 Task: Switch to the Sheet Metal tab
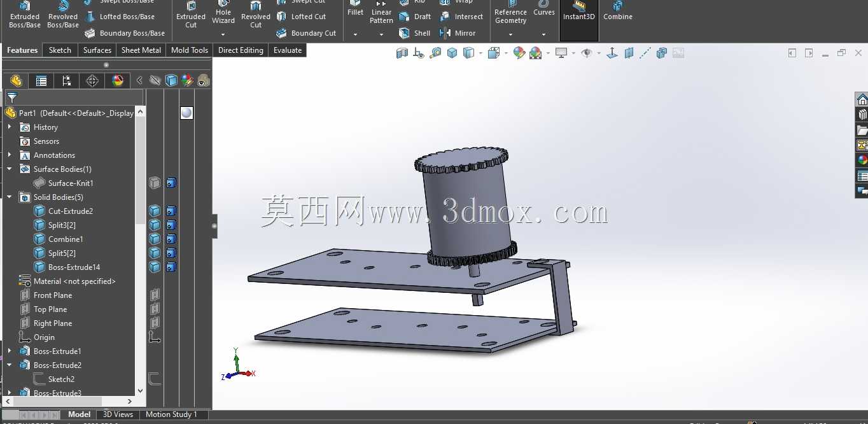click(x=141, y=50)
